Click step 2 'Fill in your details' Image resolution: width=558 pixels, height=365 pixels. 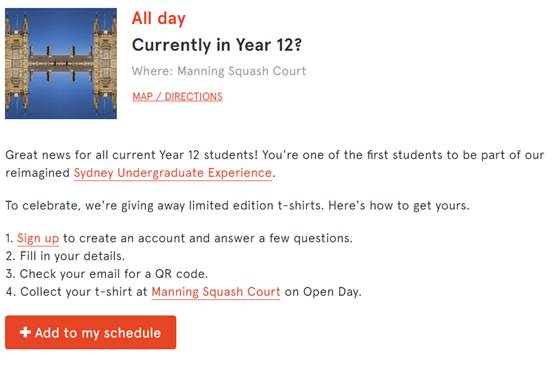pos(65,256)
